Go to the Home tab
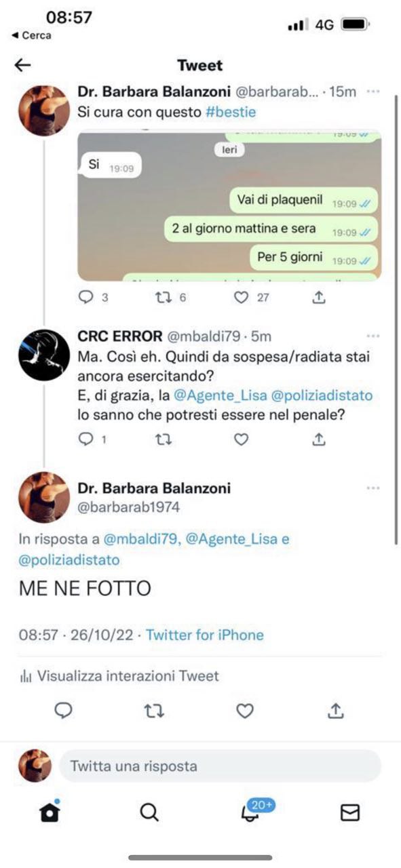Viewport: 401px width, 868px height. click(50, 812)
